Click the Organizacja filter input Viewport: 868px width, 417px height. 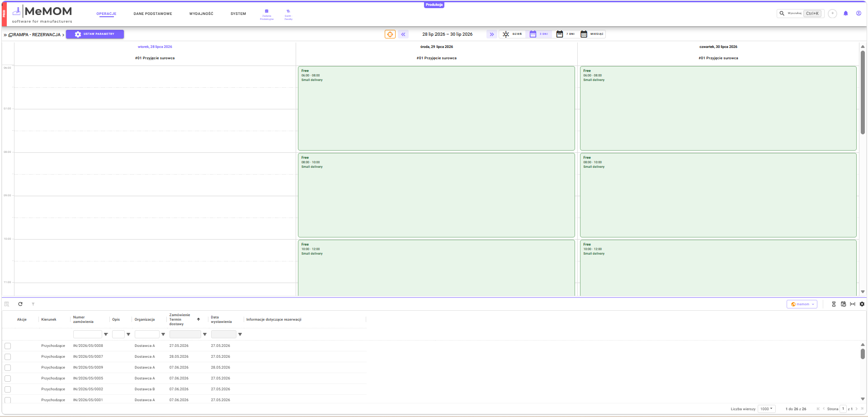147,334
